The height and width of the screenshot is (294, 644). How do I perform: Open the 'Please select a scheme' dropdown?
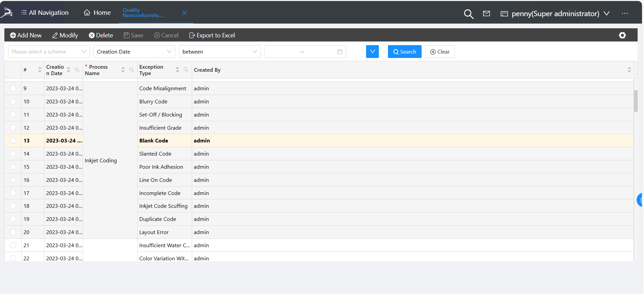coord(49,52)
